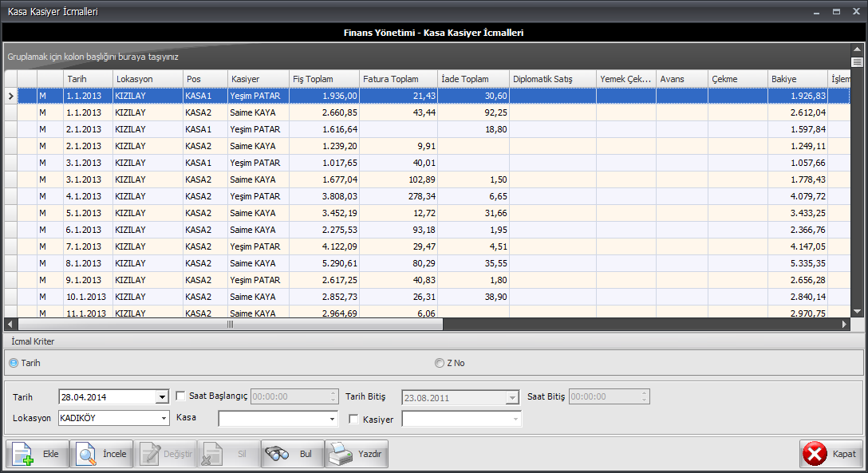Open the Kasa combo box
The width and height of the screenshot is (868, 473).
click(x=332, y=419)
